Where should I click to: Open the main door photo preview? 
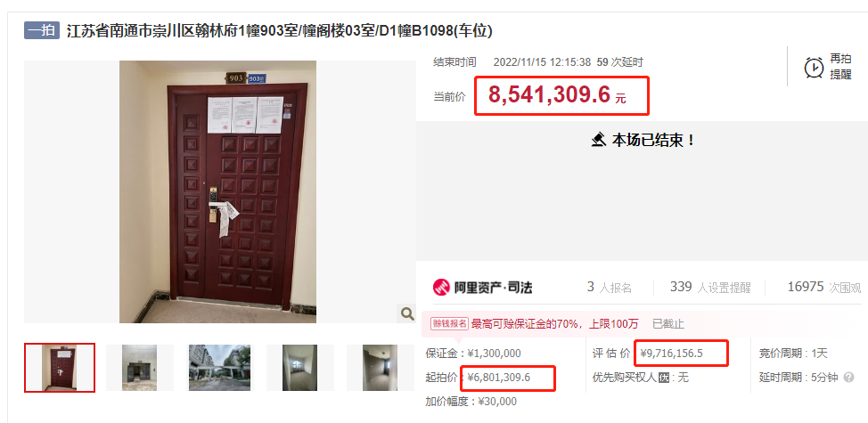coord(218,191)
